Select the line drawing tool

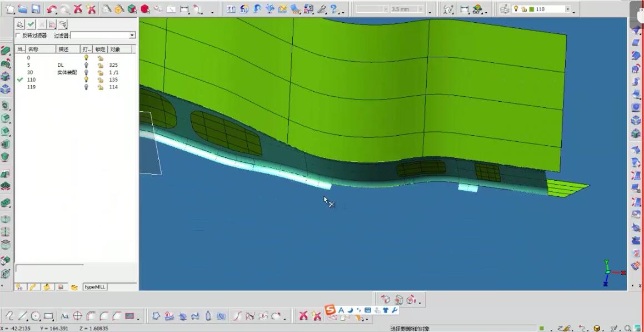tap(23, 316)
